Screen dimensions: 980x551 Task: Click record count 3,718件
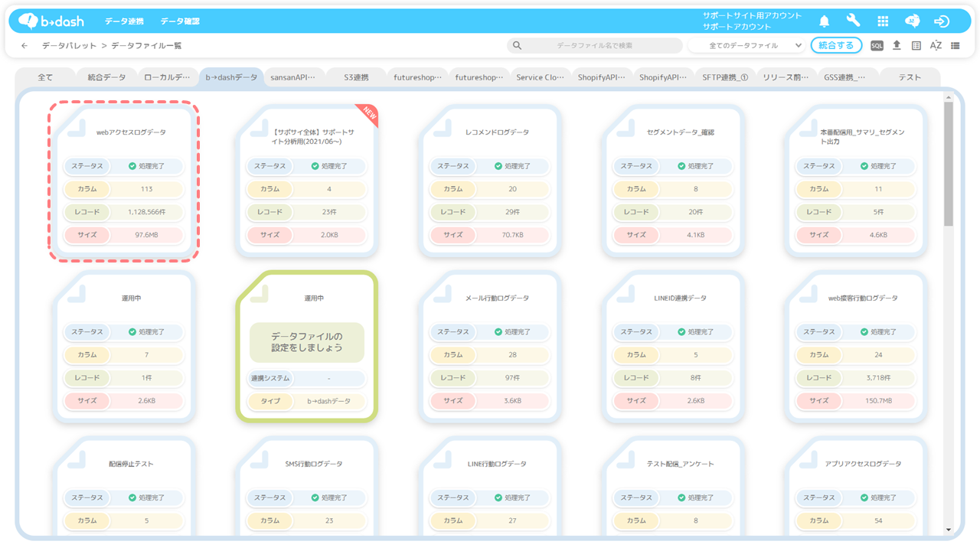click(x=878, y=377)
